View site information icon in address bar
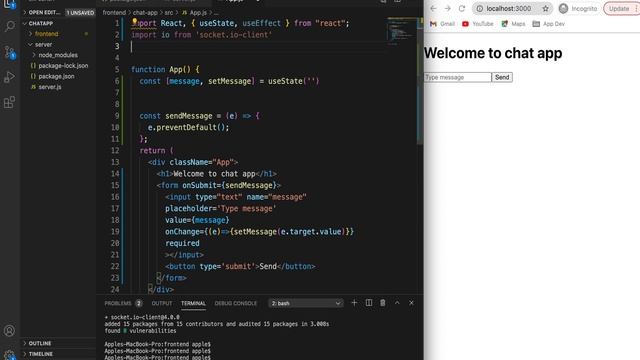The width and height of the screenshot is (640, 360). 480,9
